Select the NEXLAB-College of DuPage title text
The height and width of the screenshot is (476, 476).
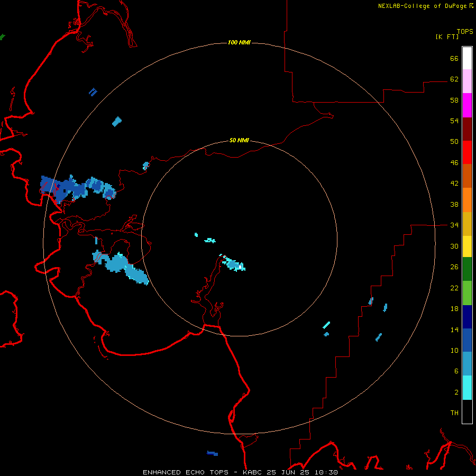[422, 6]
